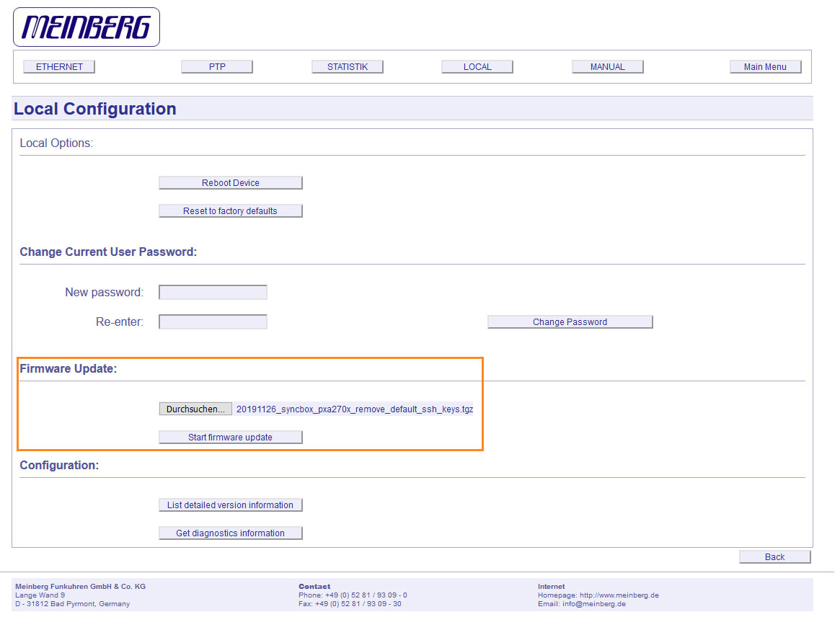List detailed version information
The image size is (840, 617).
[230, 505]
